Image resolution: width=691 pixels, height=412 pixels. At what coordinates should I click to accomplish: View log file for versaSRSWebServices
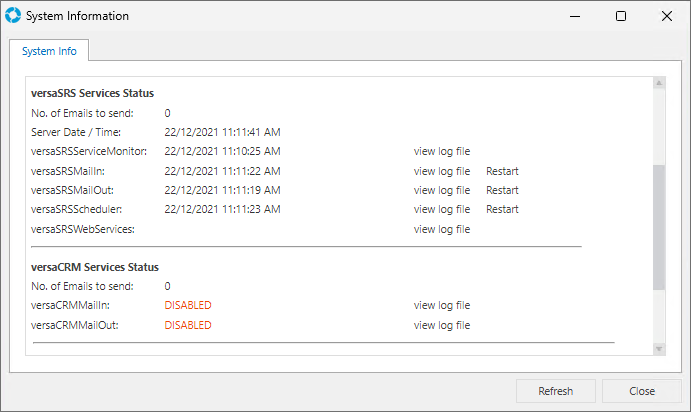(441, 229)
